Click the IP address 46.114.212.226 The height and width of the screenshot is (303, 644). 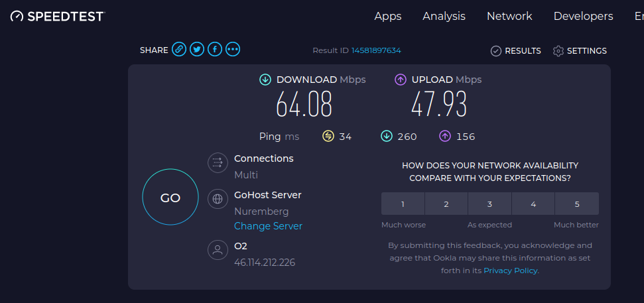(265, 263)
